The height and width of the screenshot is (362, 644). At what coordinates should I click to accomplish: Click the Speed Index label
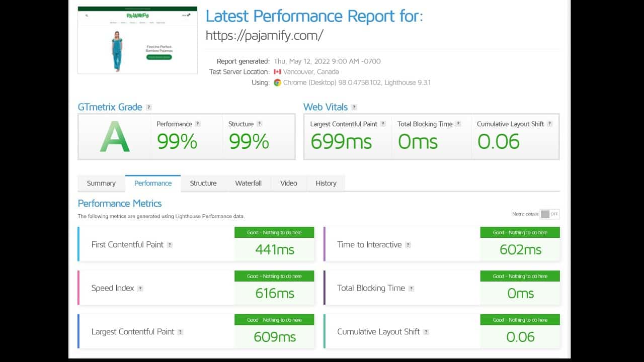tap(113, 289)
